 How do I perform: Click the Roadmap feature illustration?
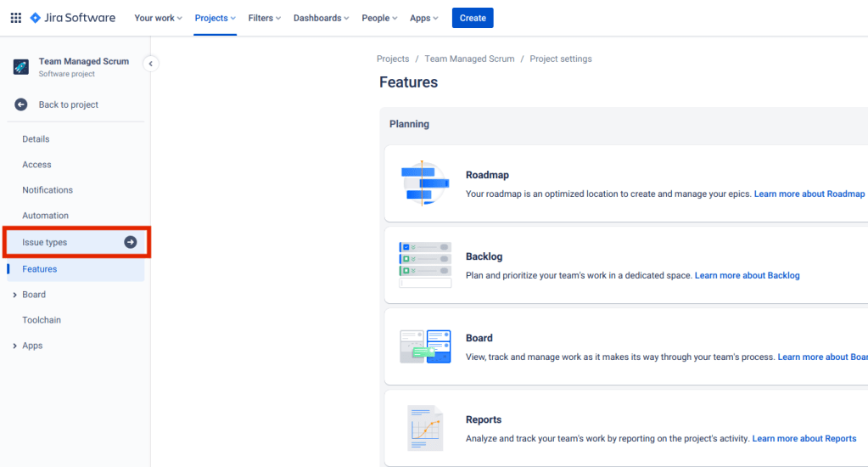tap(424, 183)
